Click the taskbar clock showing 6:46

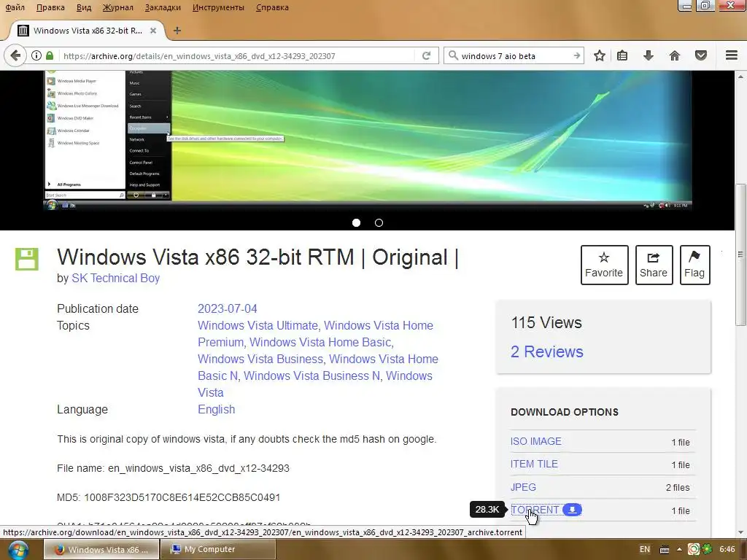tap(727, 550)
